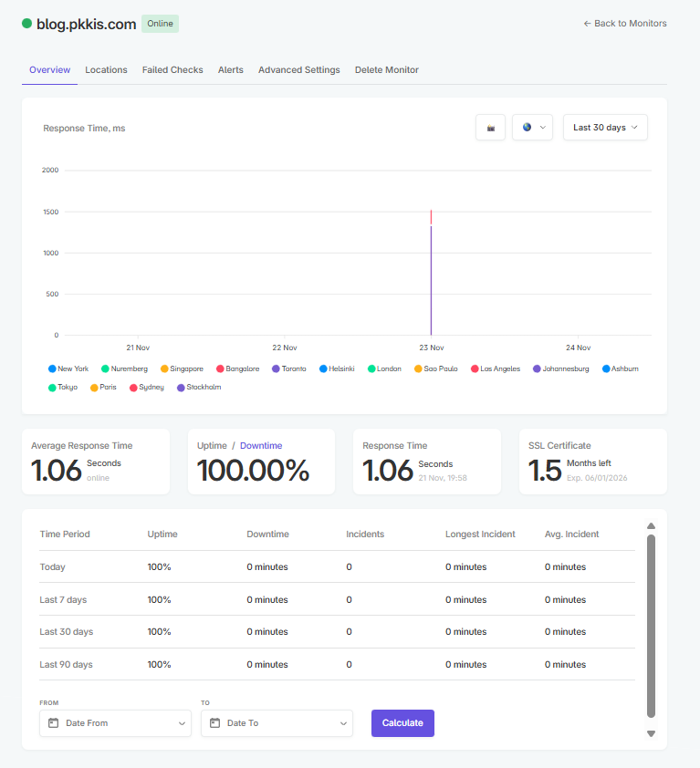Switch to the Failed Checks tab
Image resolution: width=700 pixels, height=768 pixels.
tap(172, 70)
